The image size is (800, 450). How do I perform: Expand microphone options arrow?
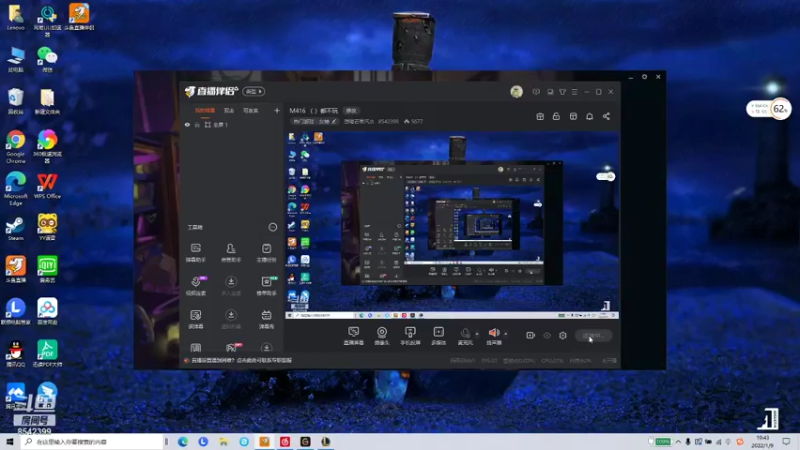tap(477, 334)
